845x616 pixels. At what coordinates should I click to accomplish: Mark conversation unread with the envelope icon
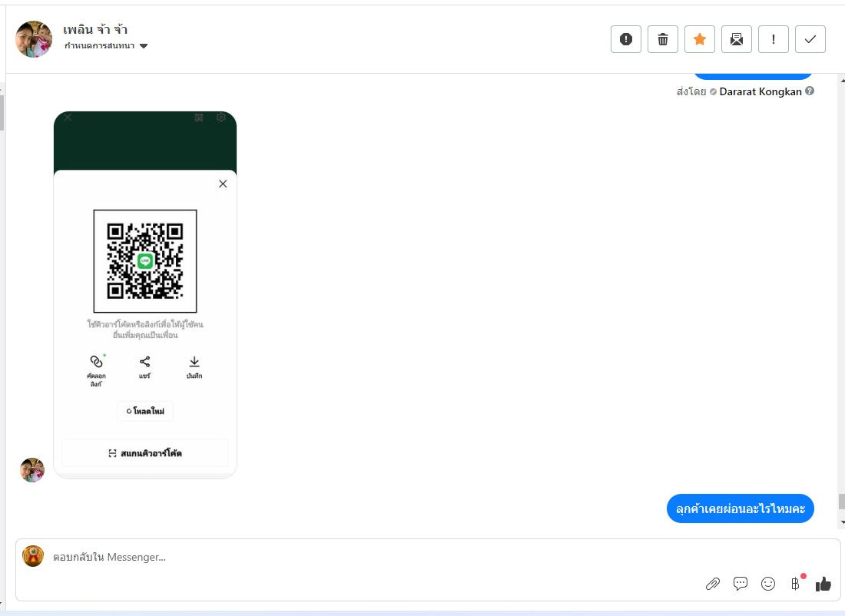coord(737,39)
